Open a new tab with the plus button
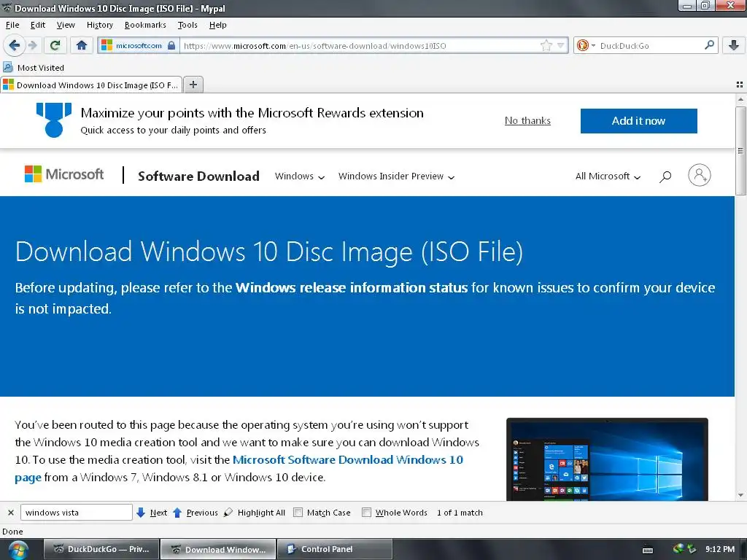The image size is (747, 560). tap(193, 85)
